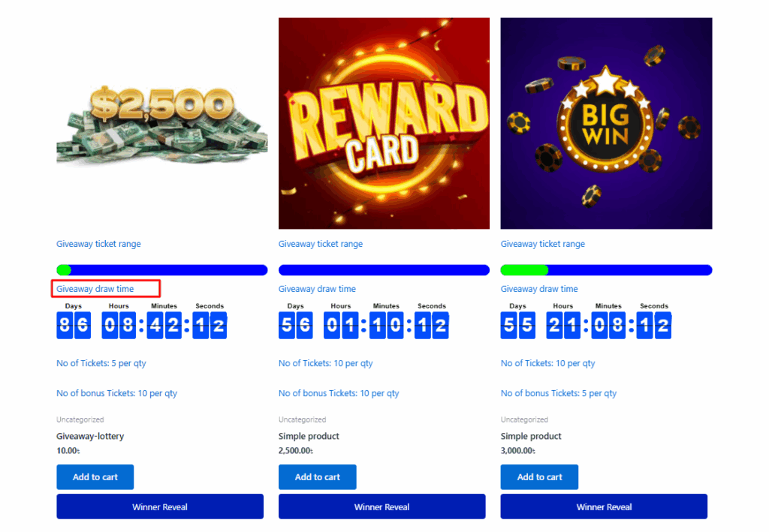This screenshot has height=532, width=769.
Task: Click the ticket range progress bar under $2,500 image
Action: point(162,270)
